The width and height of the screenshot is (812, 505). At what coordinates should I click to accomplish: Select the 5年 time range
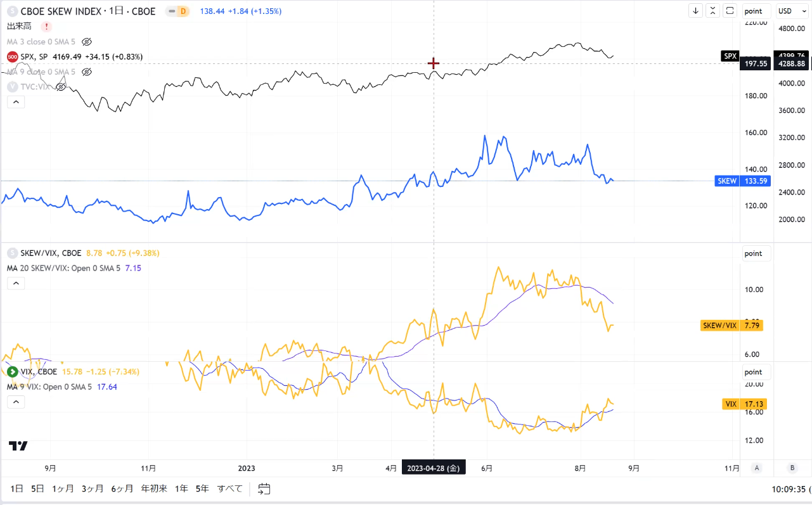[x=202, y=489]
